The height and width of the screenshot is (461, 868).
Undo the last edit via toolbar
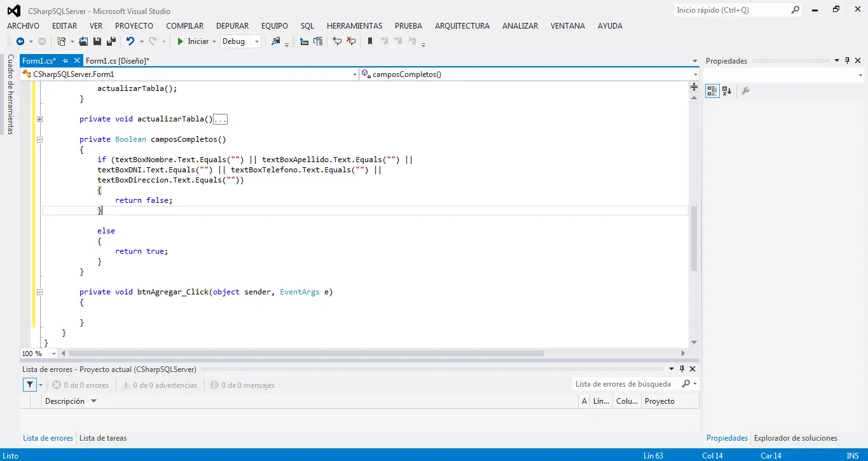tap(130, 41)
